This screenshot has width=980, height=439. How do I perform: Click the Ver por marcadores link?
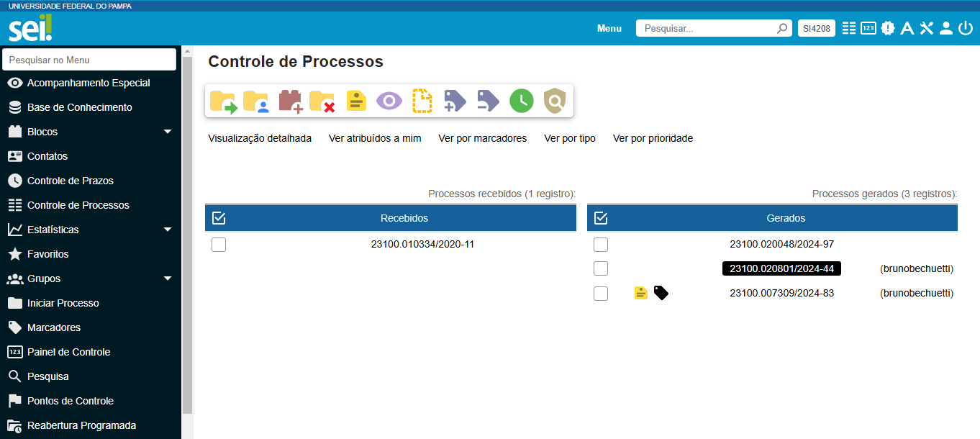[x=482, y=138]
